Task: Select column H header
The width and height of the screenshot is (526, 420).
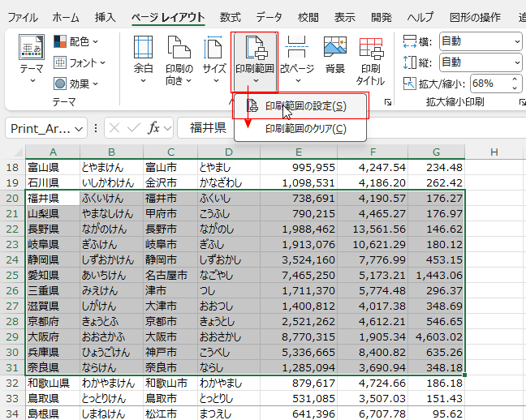Action: coord(494,152)
